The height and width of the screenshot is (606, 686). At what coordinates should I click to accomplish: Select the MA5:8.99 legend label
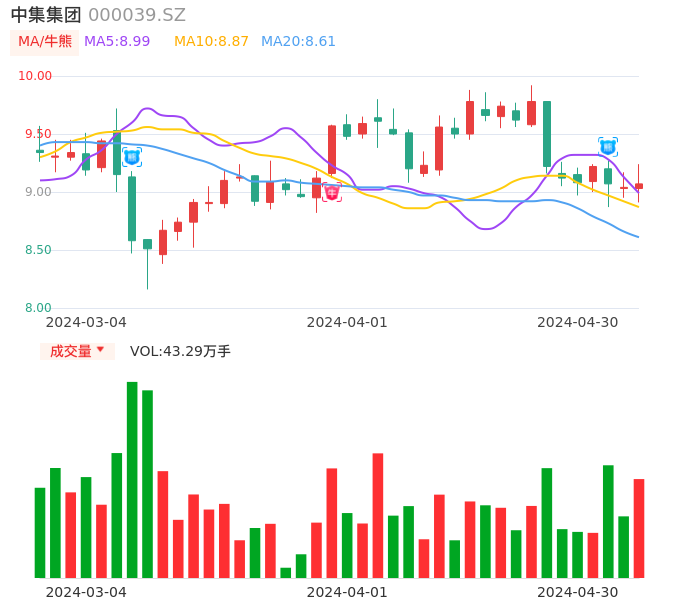point(117,42)
